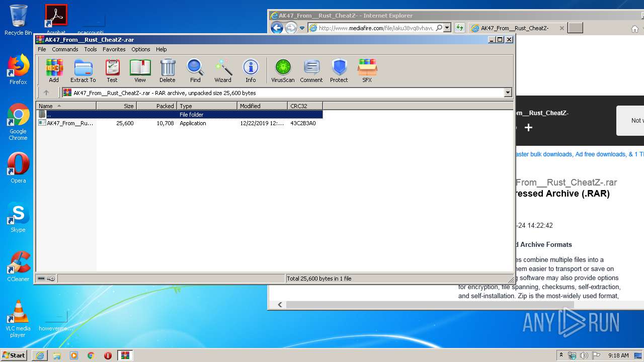
Task: Close the AK47_From__Rust_CheatZ- IE tab
Action: point(562,28)
